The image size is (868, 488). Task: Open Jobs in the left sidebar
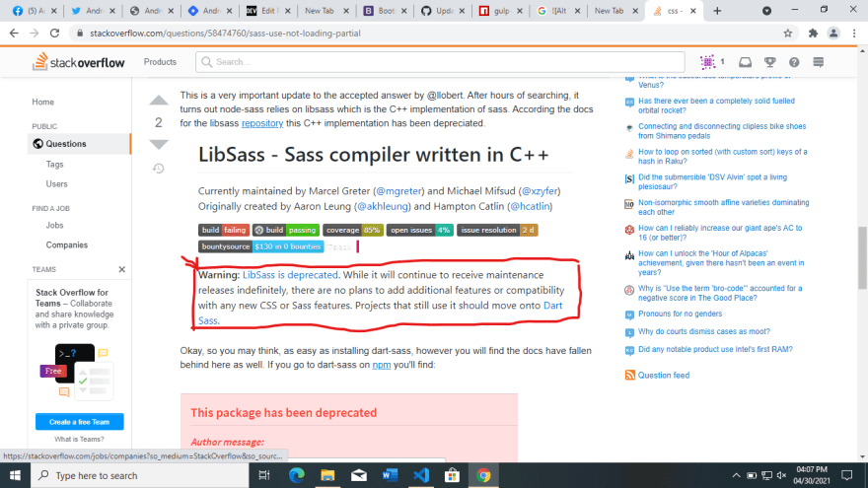[x=55, y=225]
